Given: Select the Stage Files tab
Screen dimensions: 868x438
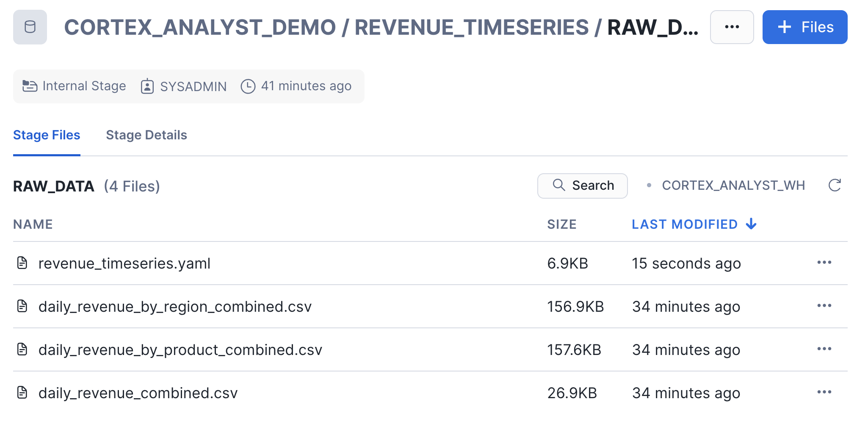Looking at the screenshot, I should pos(47,135).
